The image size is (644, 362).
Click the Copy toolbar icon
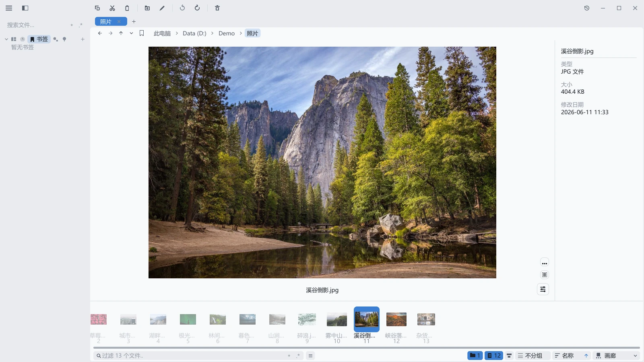pyautogui.click(x=97, y=8)
